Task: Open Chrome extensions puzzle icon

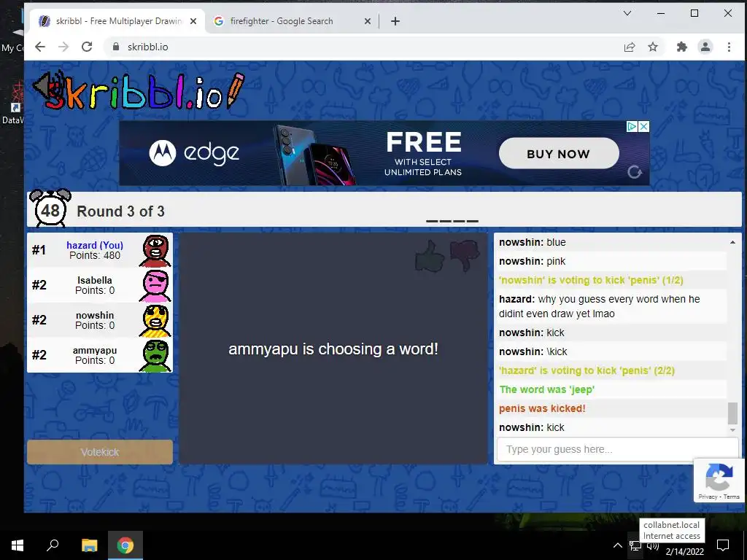Action: [x=682, y=47]
